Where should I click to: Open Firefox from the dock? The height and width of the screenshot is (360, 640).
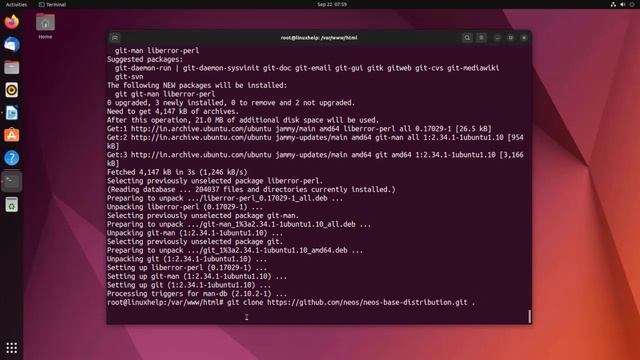coord(11,22)
